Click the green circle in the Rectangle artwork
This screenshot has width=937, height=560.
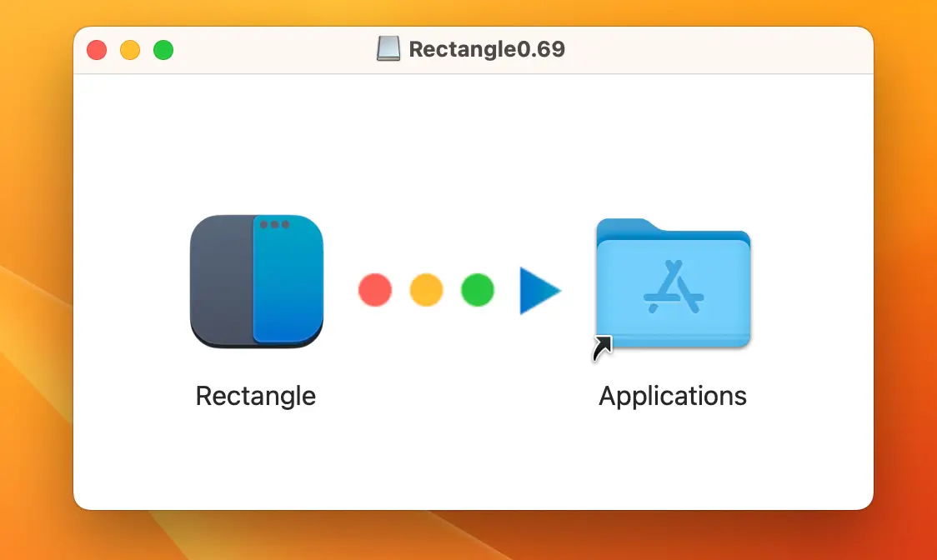coord(477,291)
